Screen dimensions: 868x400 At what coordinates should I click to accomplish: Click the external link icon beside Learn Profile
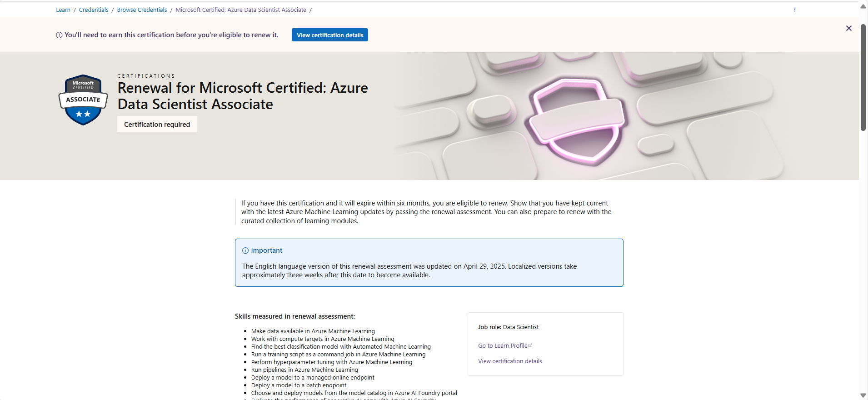pos(530,345)
